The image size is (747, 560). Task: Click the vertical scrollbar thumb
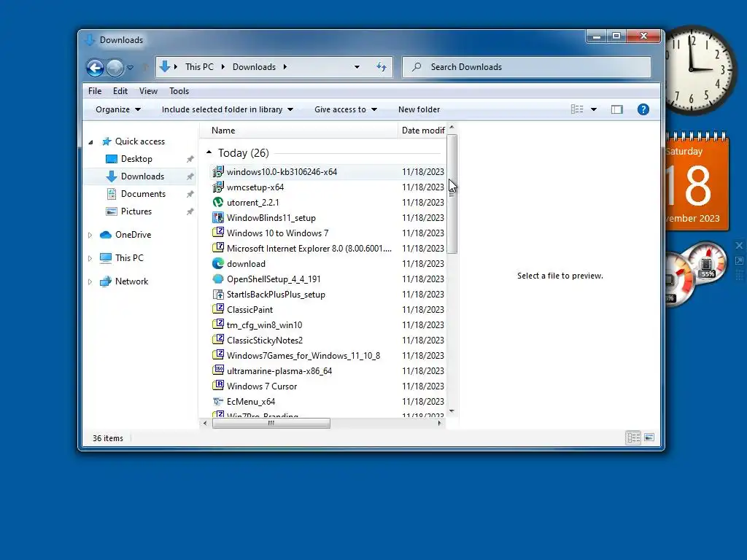tap(452, 194)
